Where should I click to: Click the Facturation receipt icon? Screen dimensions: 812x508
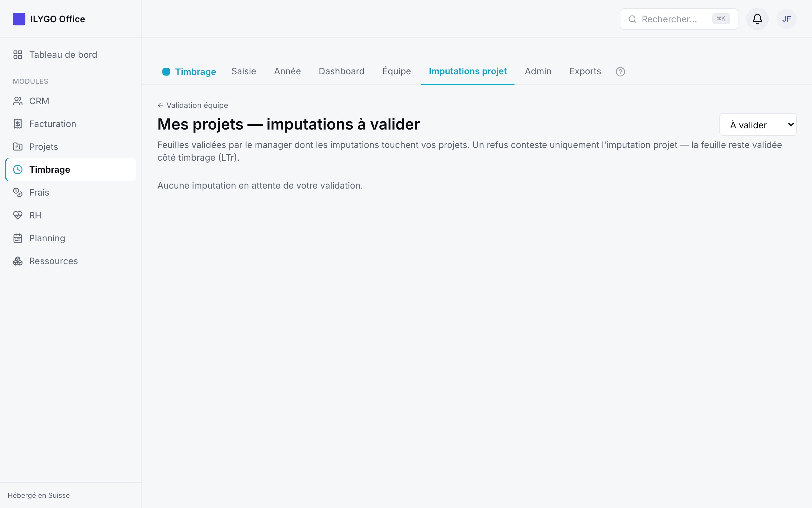(18, 124)
